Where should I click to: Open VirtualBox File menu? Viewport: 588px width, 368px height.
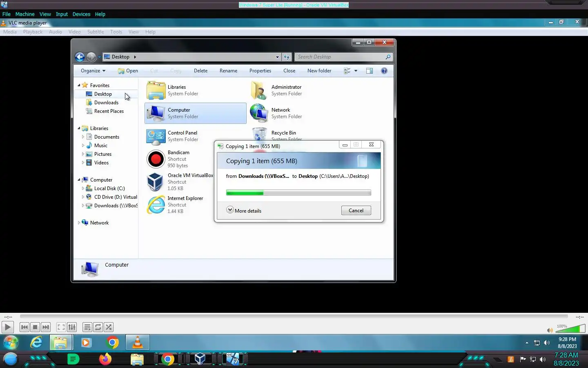click(x=6, y=14)
